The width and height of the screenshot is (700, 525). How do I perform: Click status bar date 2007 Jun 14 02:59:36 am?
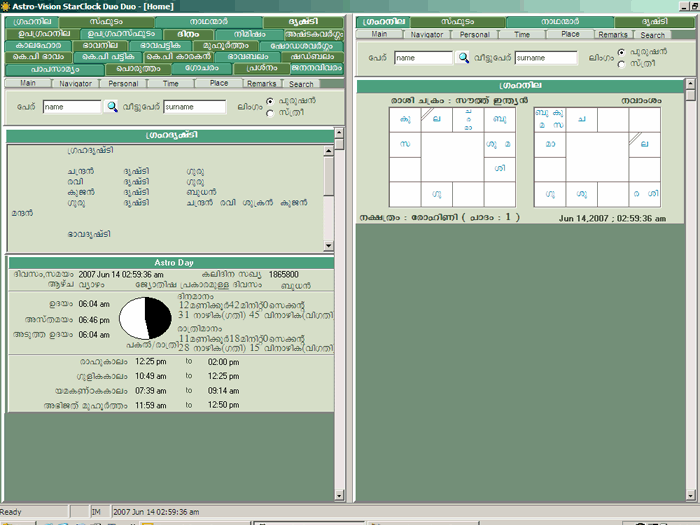(x=156, y=512)
